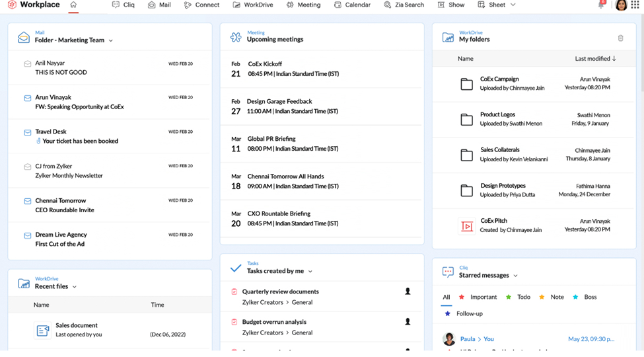
Task: Open the Workplace home icon
Action: tap(73, 5)
